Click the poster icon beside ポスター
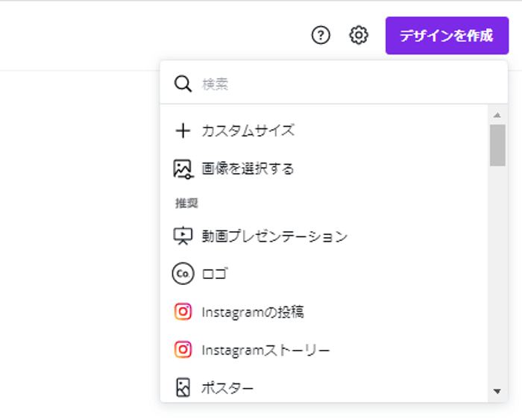This screenshot has width=522, height=420. [183, 388]
